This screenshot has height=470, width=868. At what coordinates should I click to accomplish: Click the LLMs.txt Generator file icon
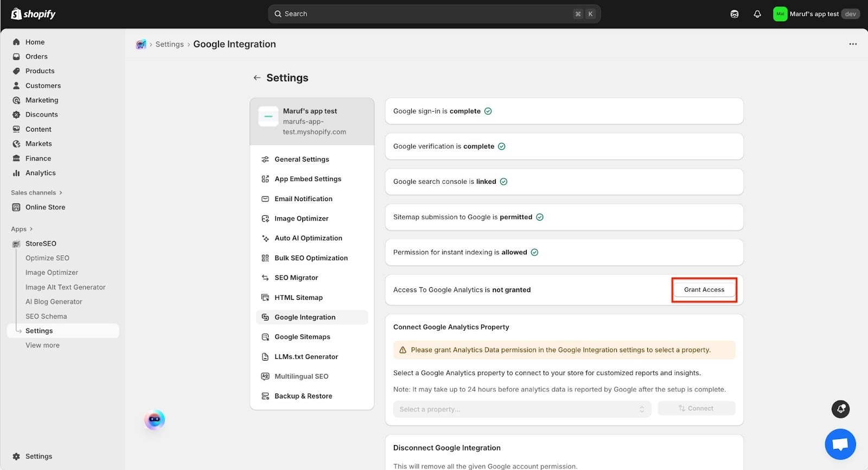point(265,357)
